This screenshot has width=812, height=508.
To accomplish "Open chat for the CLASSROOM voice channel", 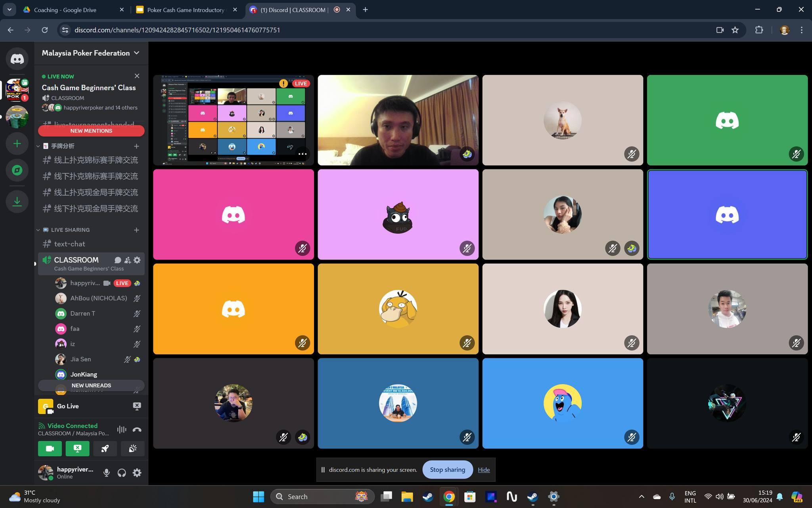I will pyautogui.click(x=118, y=260).
